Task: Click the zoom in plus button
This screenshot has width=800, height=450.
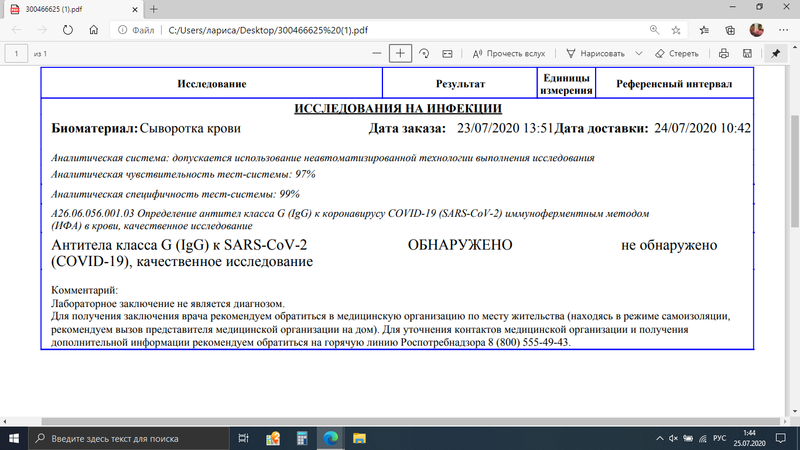Action: [400, 53]
